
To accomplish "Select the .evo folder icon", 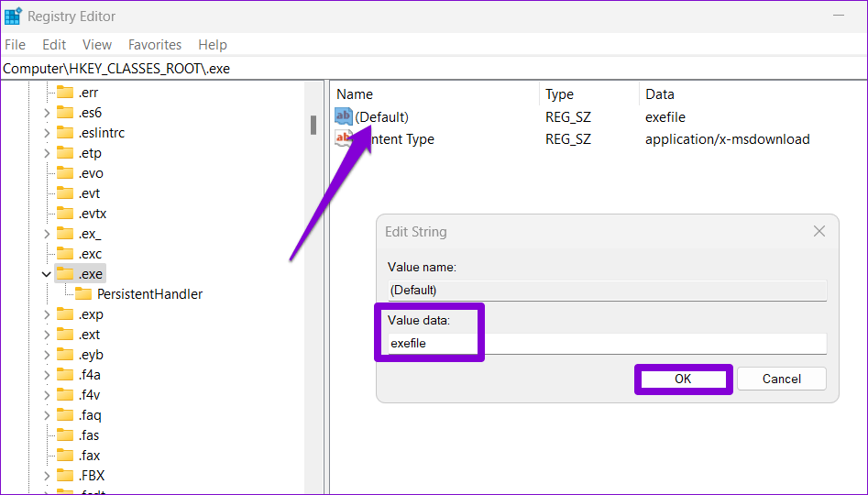I will 65,173.
